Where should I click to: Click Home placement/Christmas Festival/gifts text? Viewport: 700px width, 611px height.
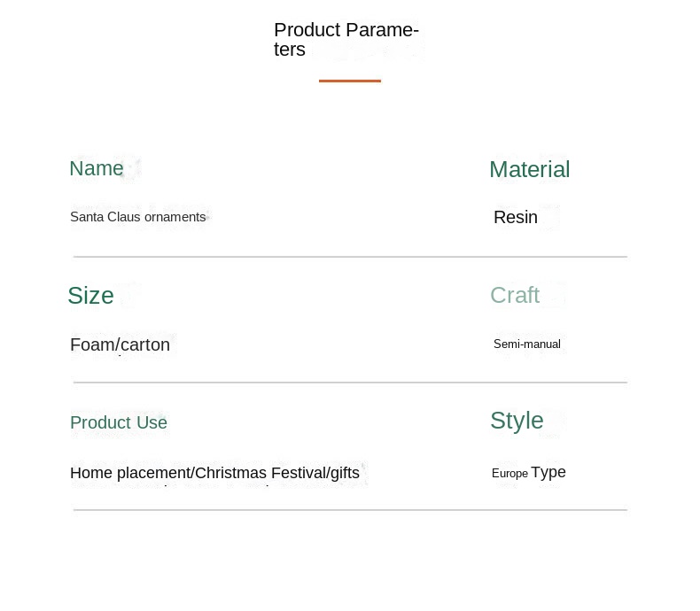[214, 473]
